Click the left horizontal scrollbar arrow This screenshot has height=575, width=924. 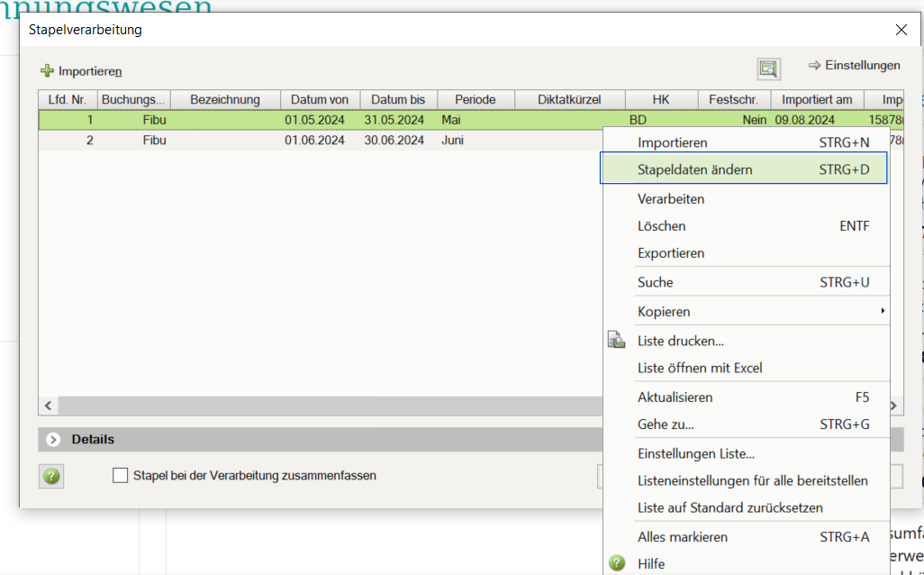(49, 406)
